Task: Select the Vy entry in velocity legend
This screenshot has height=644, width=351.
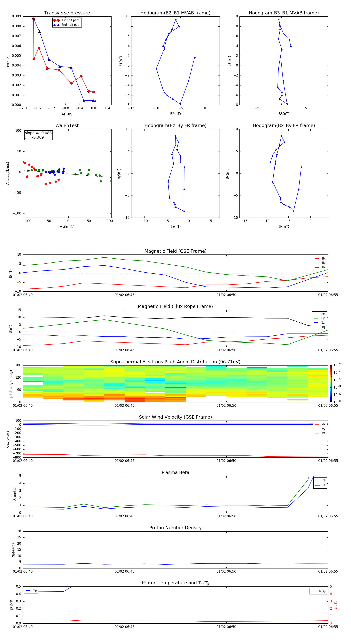Action: coord(320,429)
